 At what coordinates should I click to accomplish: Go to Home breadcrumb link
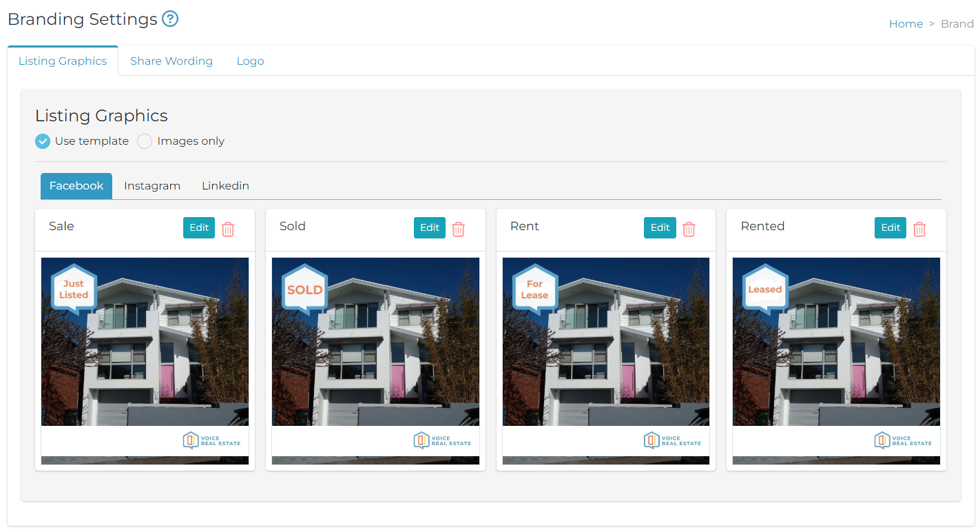tap(906, 23)
